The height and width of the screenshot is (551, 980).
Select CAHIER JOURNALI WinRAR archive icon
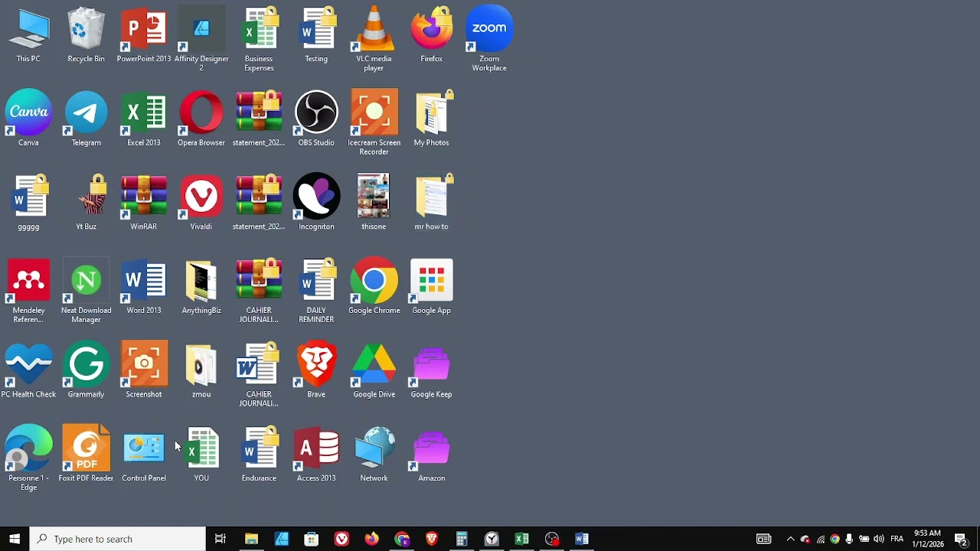click(259, 292)
